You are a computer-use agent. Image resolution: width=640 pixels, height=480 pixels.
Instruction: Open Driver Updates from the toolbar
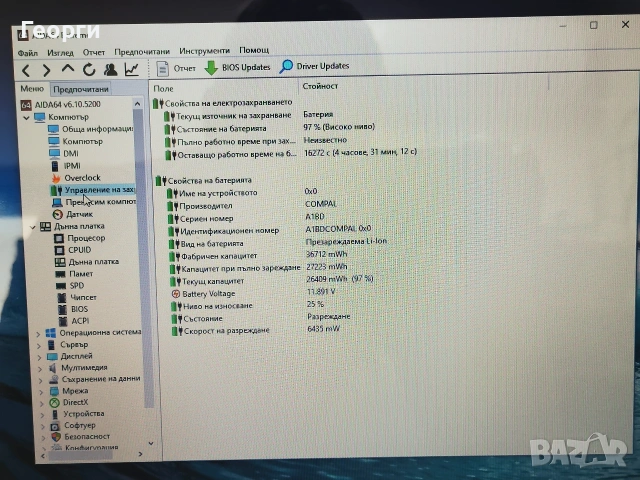coord(314,66)
